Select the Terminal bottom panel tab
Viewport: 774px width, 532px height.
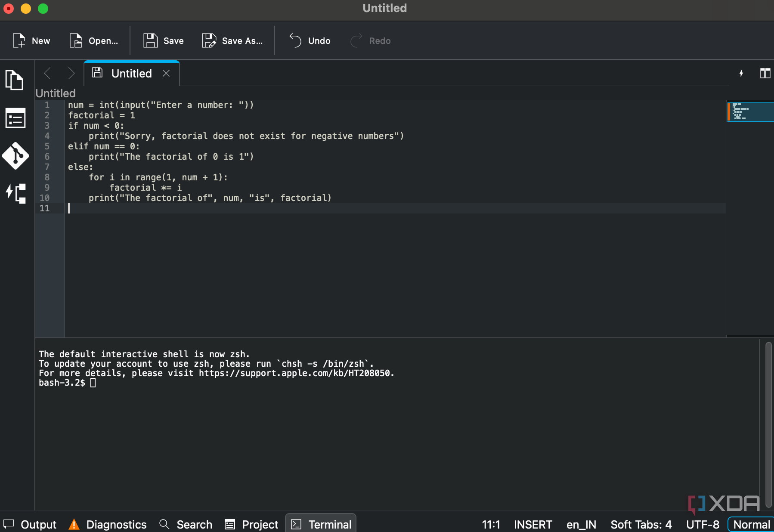click(x=321, y=524)
